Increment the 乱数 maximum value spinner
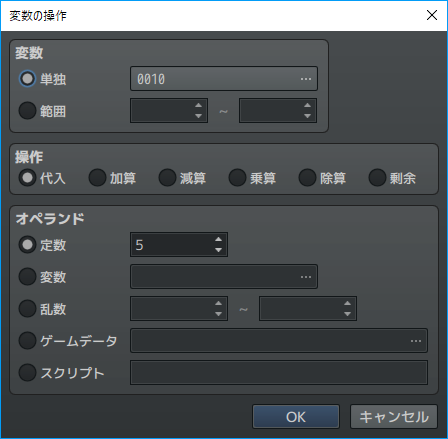The width and height of the screenshot is (448, 439). (x=347, y=303)
